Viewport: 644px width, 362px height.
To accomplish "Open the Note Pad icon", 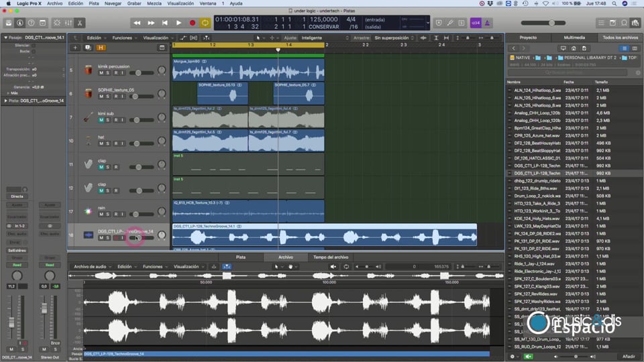I will coord(612,23).
